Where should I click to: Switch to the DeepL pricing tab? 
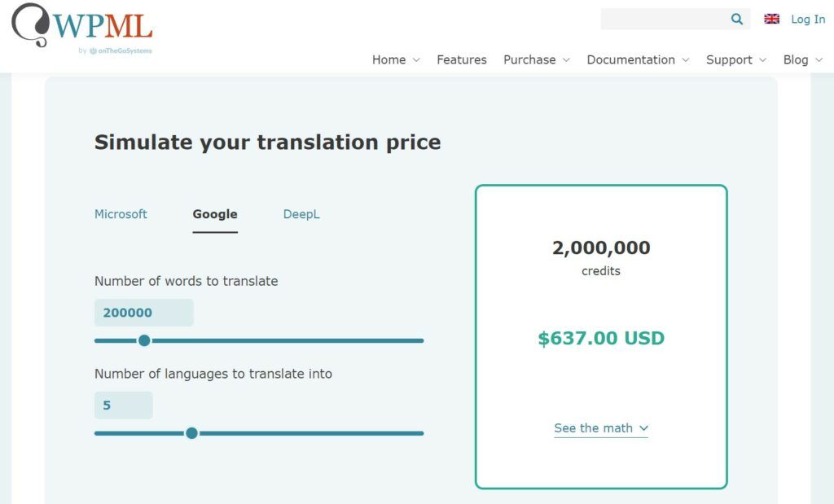[x=301, y=214]
